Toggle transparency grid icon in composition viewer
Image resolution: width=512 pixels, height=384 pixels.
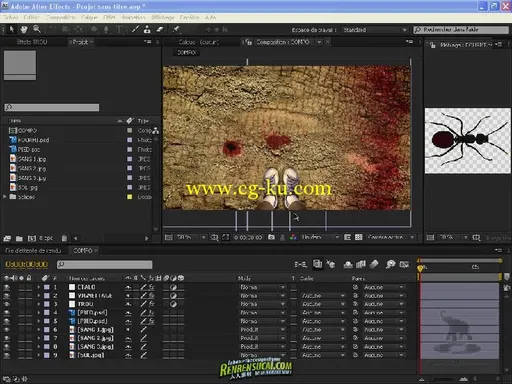coord(358,237)
